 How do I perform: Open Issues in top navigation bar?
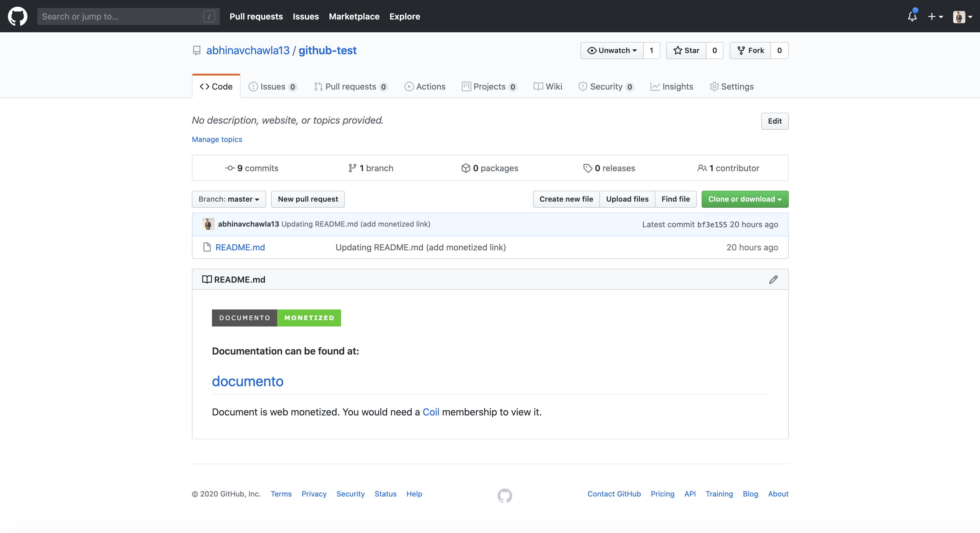pyautogui.click(x=305, y=16)
